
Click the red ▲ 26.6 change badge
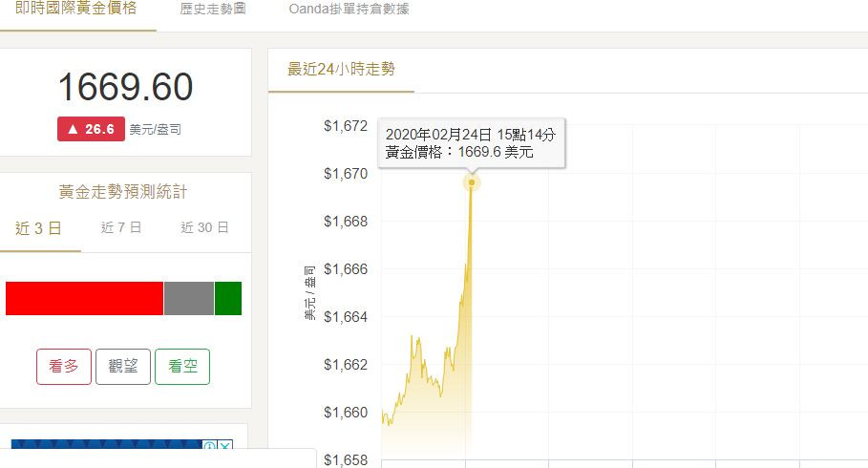(91, 129)
